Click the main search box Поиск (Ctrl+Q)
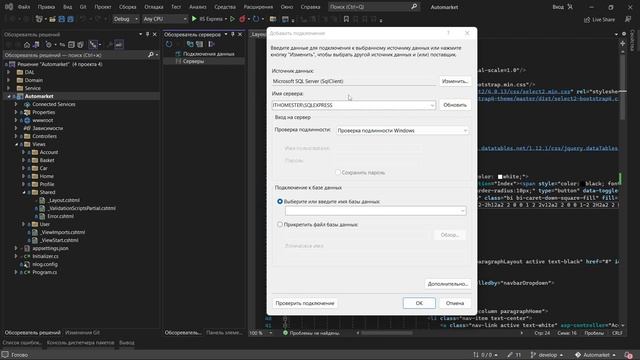This screenshot has width=640, height=360. pyautogui.click(x=373, y=7)
